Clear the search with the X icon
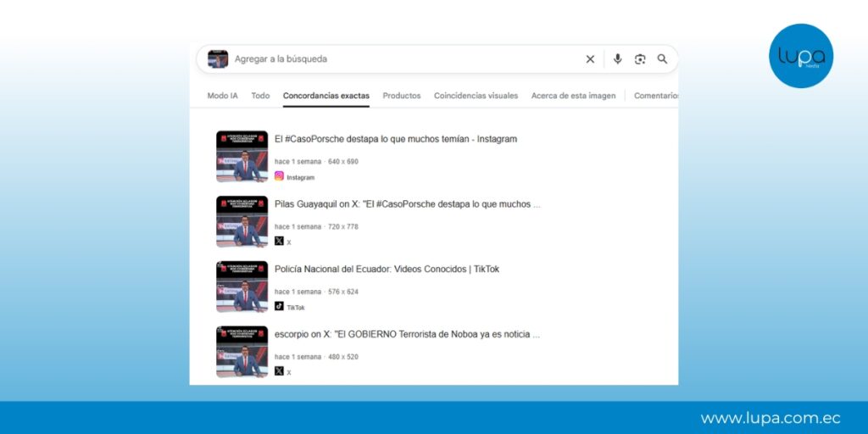The width and height of the screenshot is (868, 434). click(590, 59)
